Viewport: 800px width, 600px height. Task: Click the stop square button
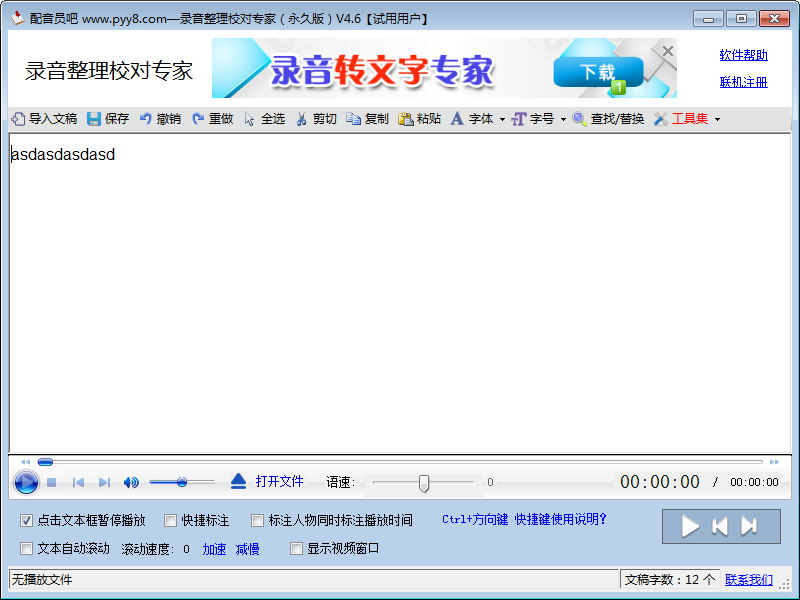coord(52,482)
